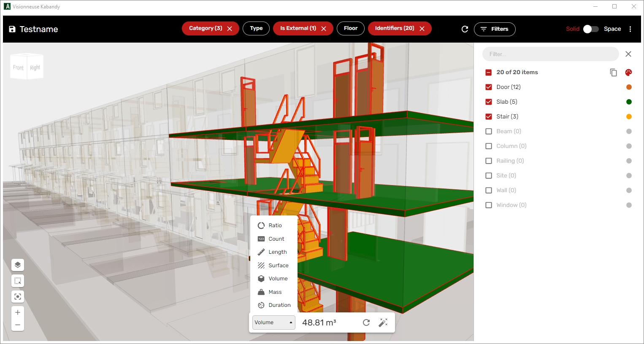Click the magic wand icon next to Volume
Screen dimensions: 644x344
(383, 322)
